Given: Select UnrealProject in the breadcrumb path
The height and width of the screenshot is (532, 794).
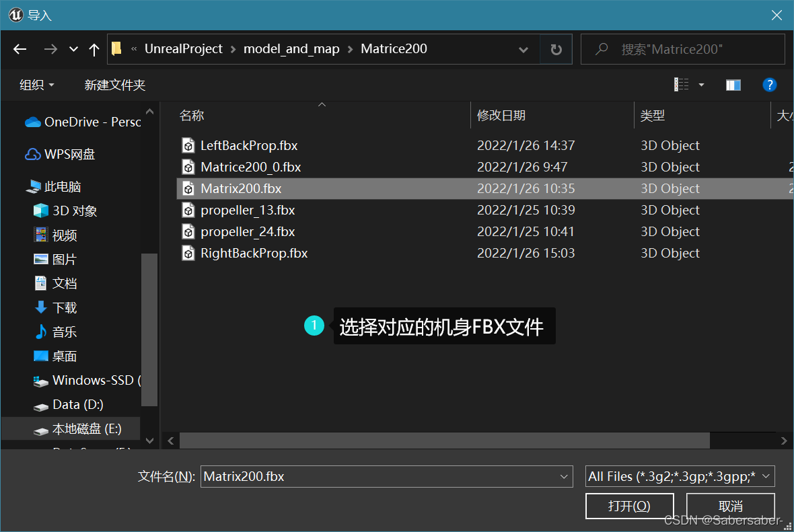Looking at the screenshot, I should pos(183,48).
